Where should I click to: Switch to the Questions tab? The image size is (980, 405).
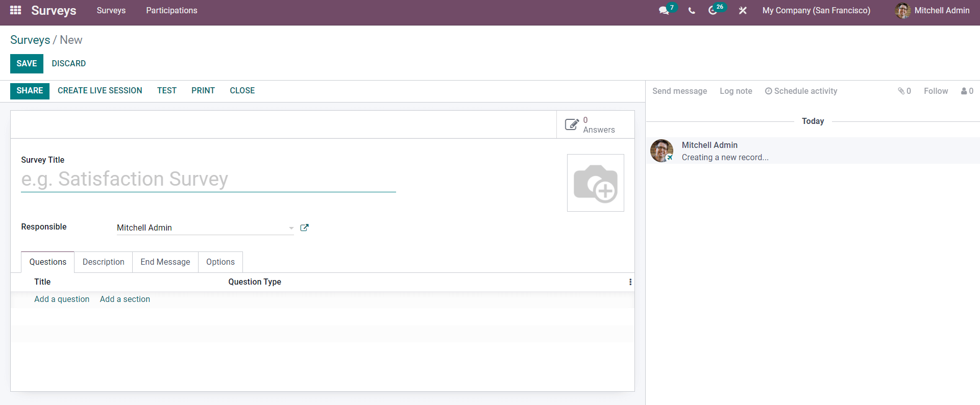tap(47, 262)
